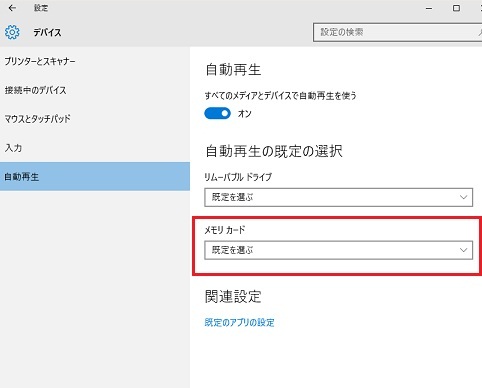Go back using the arrow icon
The width and height of the screenshot is (482, 388).
coord(12,8)
